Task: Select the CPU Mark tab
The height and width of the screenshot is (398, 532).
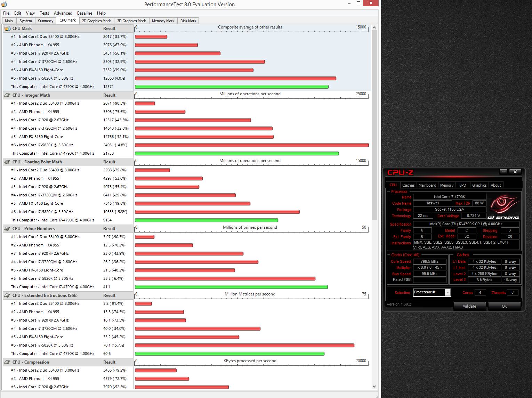Action: 67,21
